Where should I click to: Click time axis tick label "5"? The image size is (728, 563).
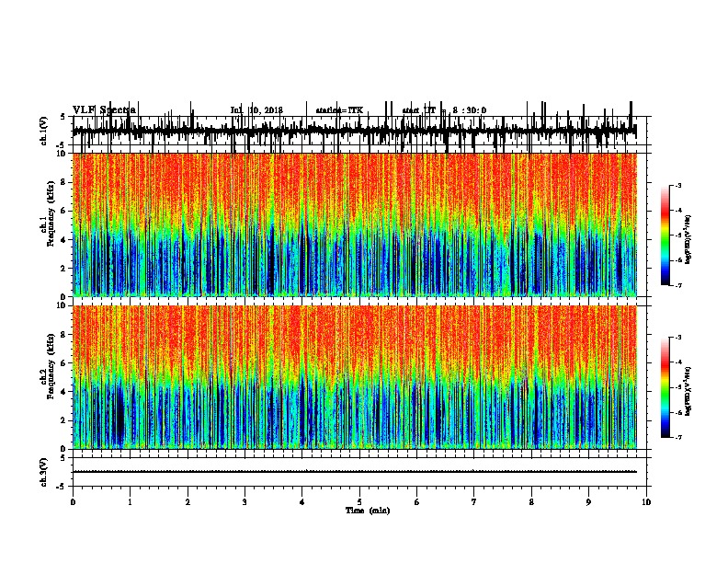tap(359, 502)
